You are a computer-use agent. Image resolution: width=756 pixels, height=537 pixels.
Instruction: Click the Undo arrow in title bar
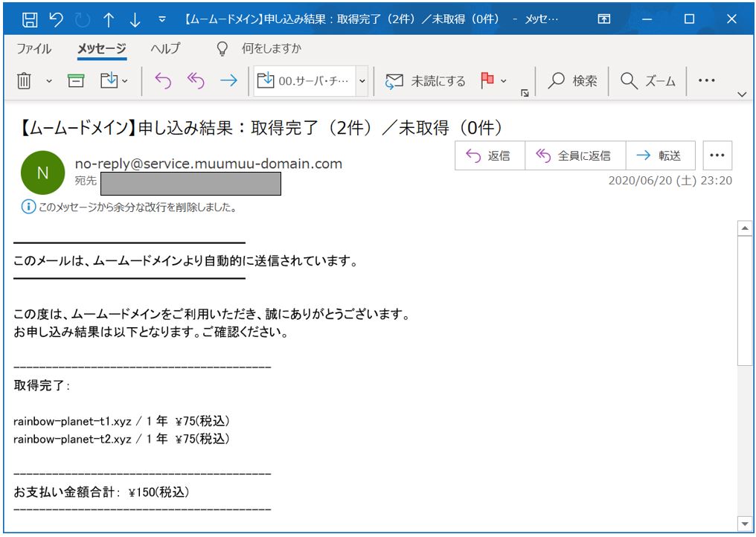57,19
